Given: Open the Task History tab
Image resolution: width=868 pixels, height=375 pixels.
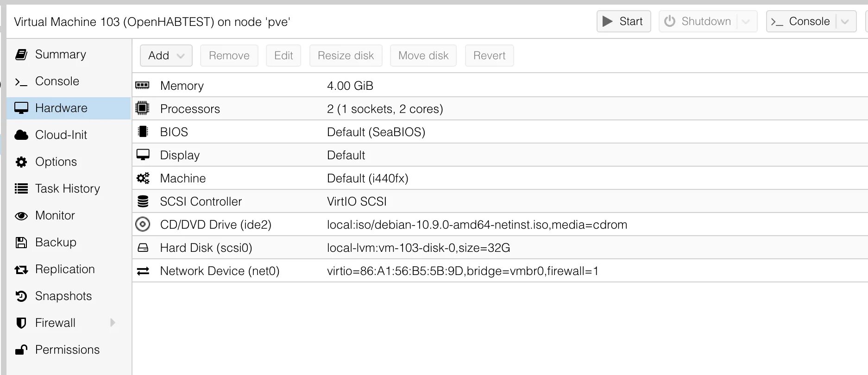Looking at the screenshot, I should (x=67, y=188).
